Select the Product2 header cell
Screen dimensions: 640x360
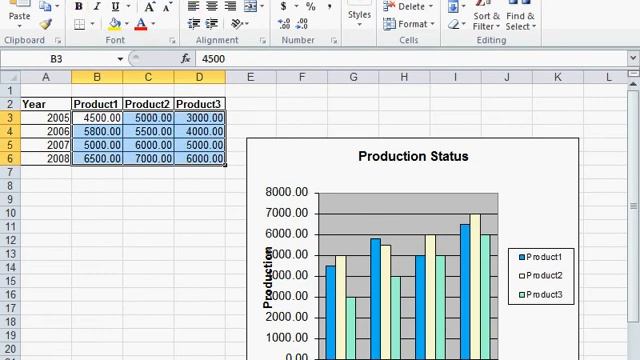click(148, 104)
